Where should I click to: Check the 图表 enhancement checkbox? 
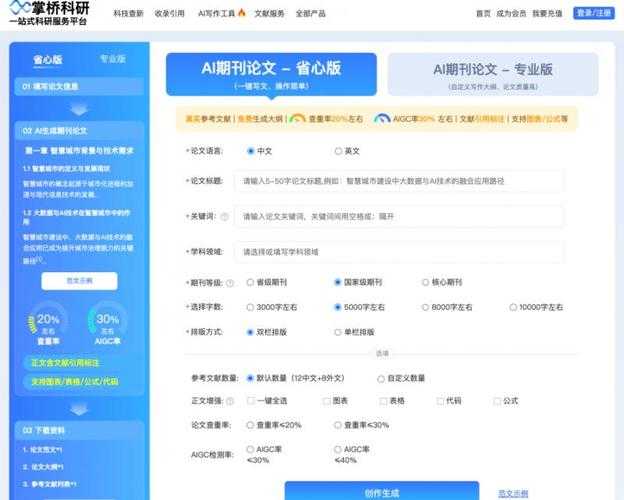click(326, 401)
